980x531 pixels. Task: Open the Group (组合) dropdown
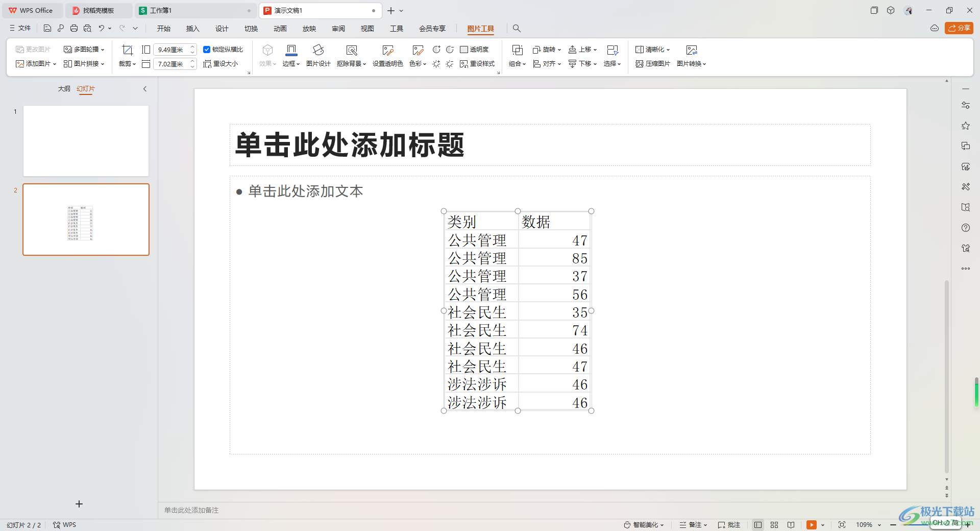[x=517, y=64]
